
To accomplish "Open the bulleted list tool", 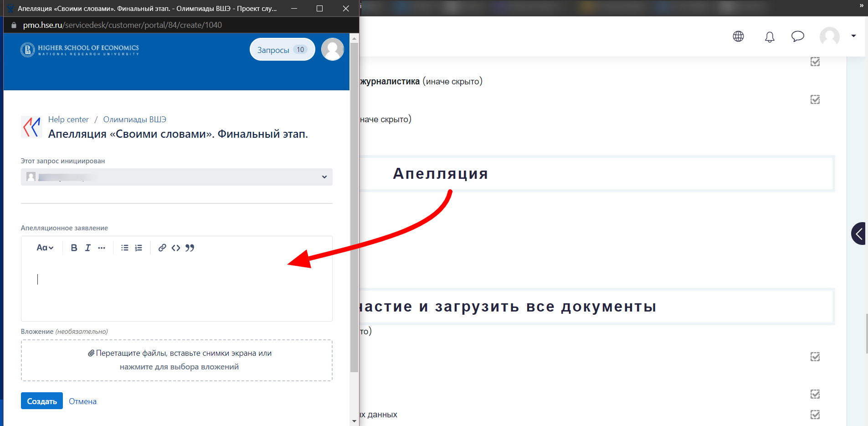I will 124,248.
